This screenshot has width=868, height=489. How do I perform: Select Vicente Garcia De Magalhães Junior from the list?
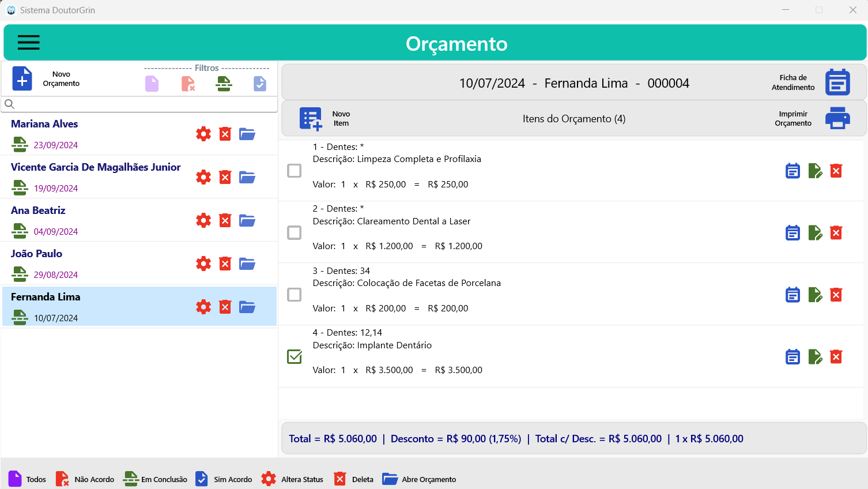pos(96,167)
